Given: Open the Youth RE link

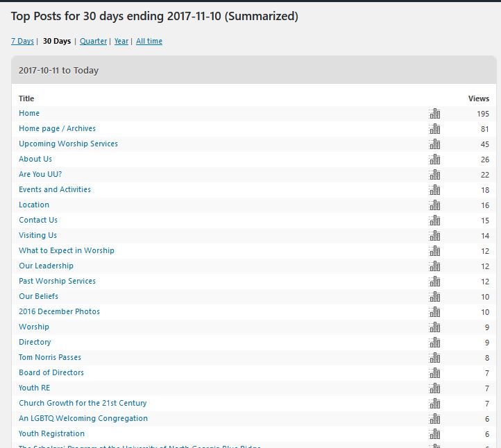Looking at the screenshot, I should click(34, 388).
